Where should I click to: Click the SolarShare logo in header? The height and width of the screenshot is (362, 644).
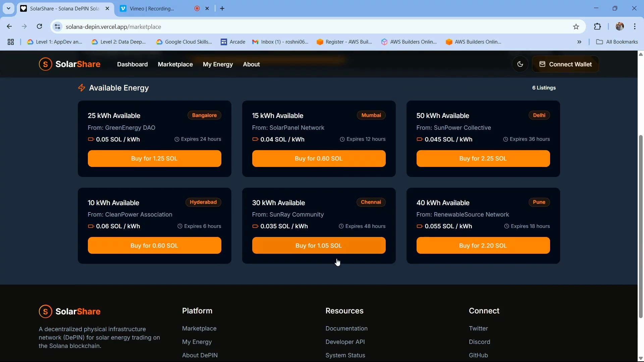pyautogui.click(x=69, y=64)
